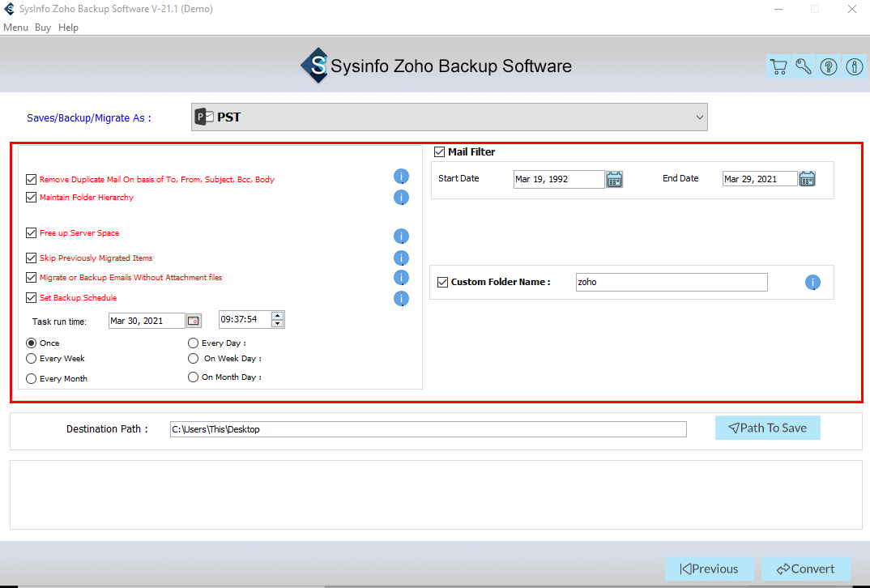Open the Menu menu
Image resolution: width=870 pixels, height=588 pixels.
point(15,28)
